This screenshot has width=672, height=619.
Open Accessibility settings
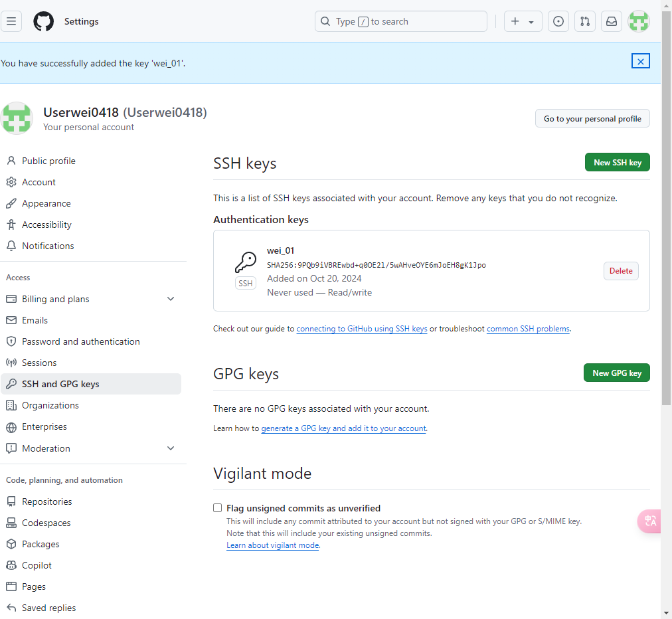tap(90, 224)
